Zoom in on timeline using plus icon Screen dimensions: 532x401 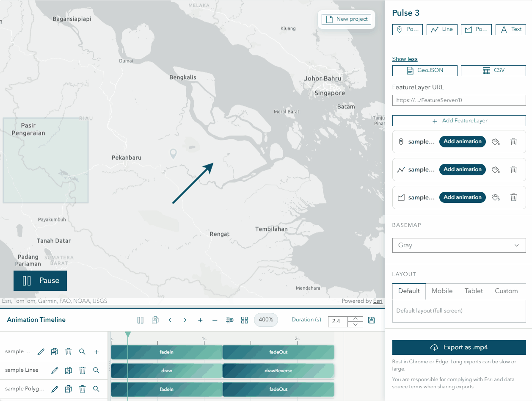200,320
